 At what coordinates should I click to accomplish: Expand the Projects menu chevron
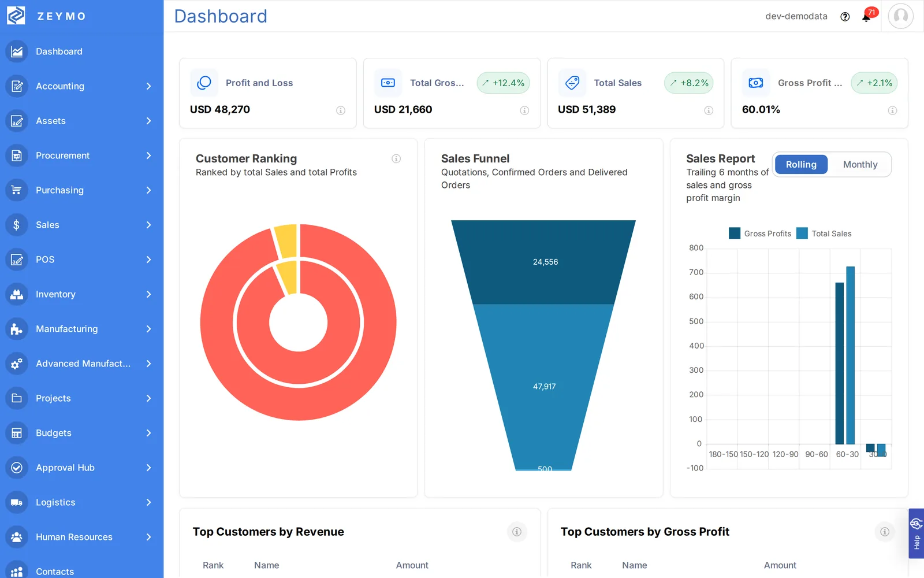148,398
